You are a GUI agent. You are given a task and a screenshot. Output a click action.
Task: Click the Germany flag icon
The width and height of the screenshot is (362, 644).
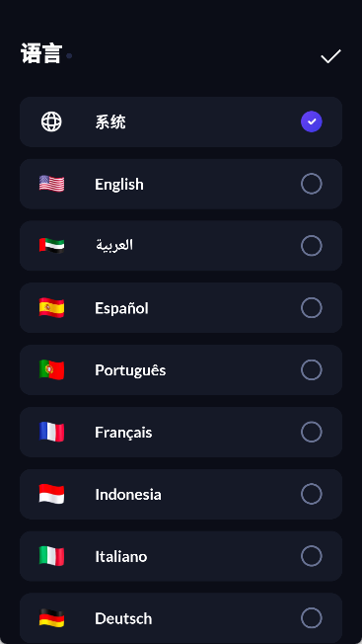[51, 618]
